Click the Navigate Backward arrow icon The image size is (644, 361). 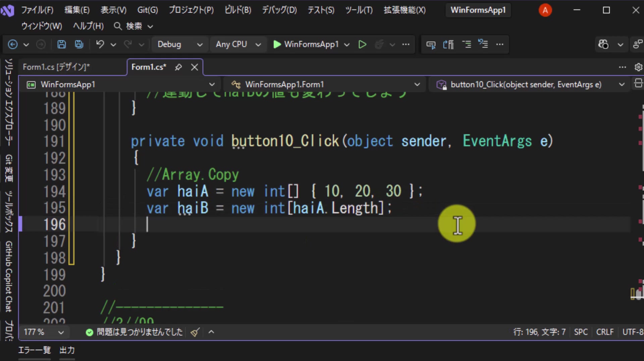click(13, 44)
